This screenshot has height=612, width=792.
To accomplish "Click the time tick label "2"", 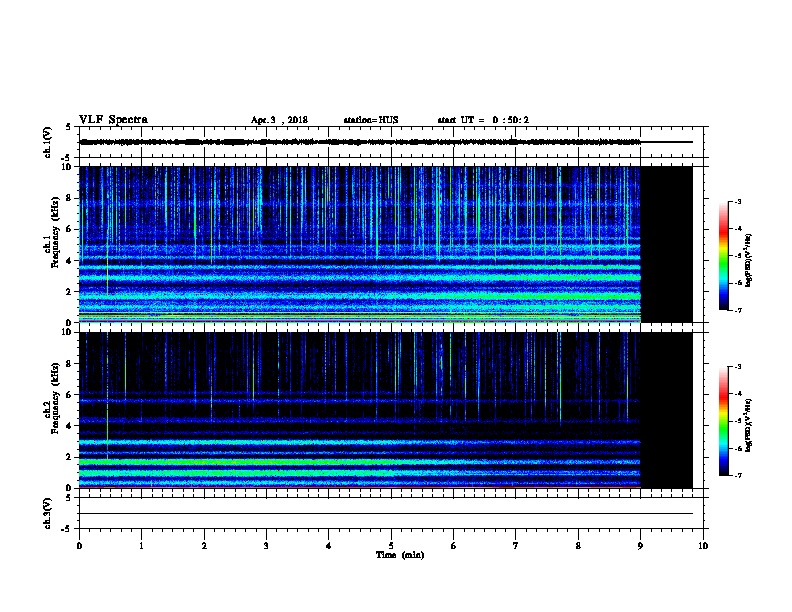I will [204, 546].
